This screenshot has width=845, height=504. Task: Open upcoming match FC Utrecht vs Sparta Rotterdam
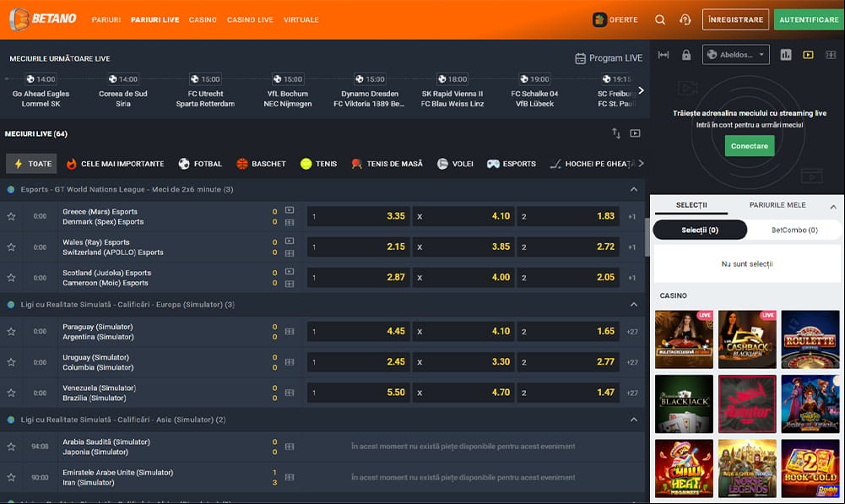pos(205,91)
